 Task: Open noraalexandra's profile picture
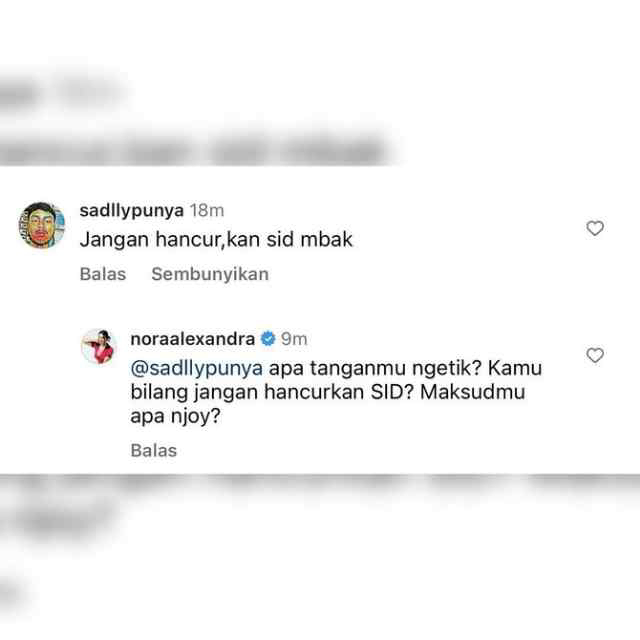99,346
